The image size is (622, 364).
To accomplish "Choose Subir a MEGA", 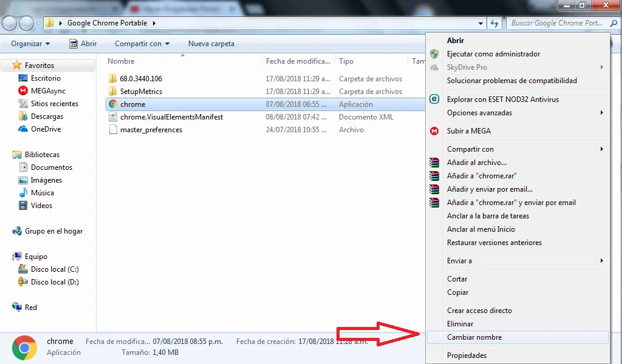I will tap(518, 130).
